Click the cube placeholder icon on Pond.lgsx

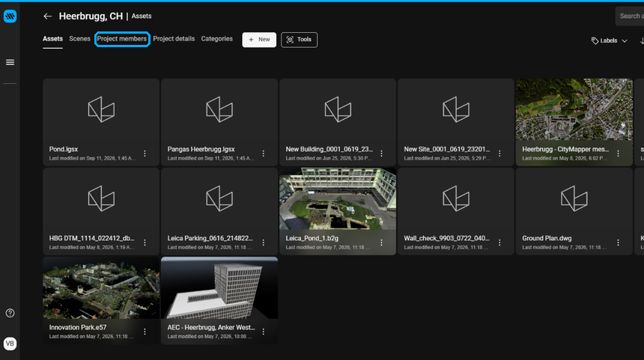pos(101,109)
